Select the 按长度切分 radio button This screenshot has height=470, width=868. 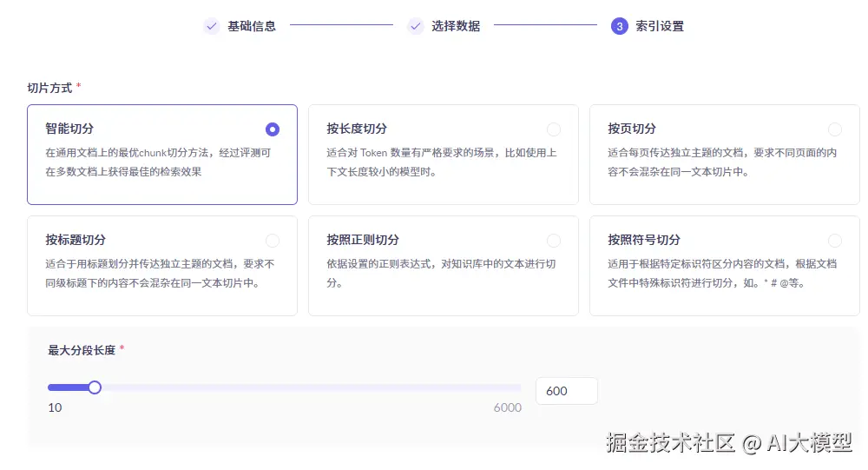coord(554,129)
